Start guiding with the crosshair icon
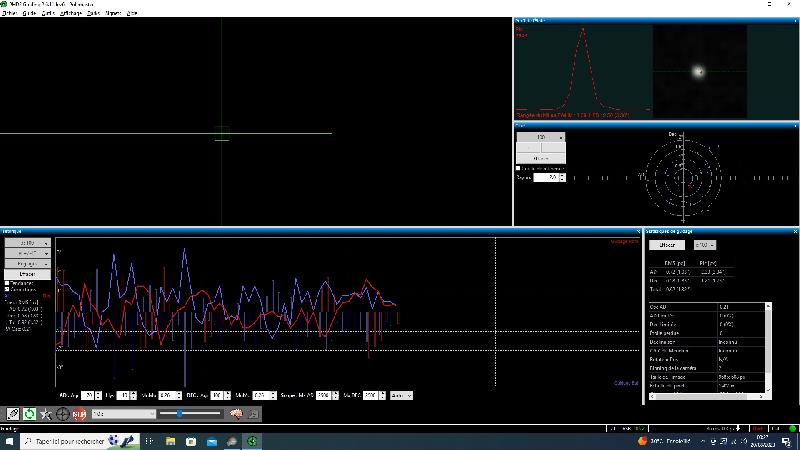This screenshot has height=450, width=800. (62, 414)
